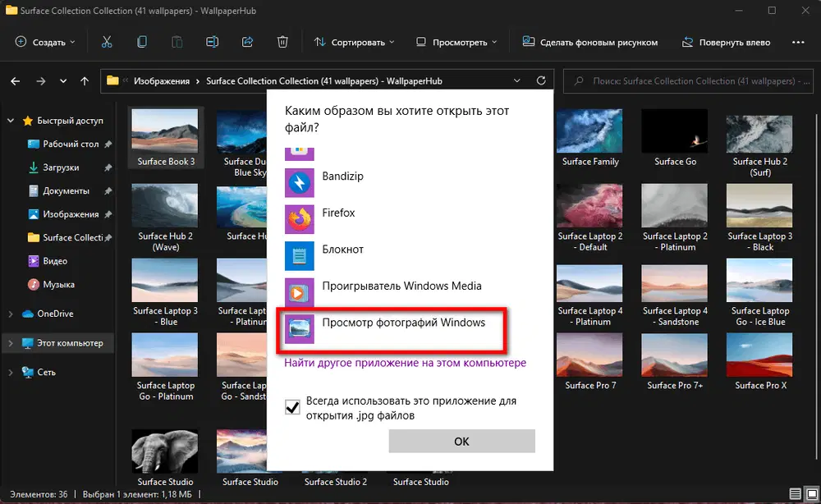Click the Paste clipboard icon

(177, 42)
